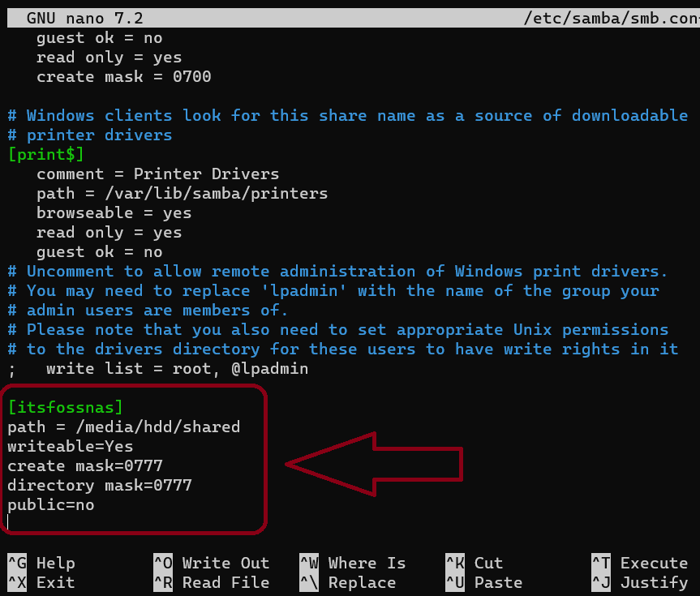700x596 pixels.
Task: Place cursor on public=no line
Action: tap(51, 504)
